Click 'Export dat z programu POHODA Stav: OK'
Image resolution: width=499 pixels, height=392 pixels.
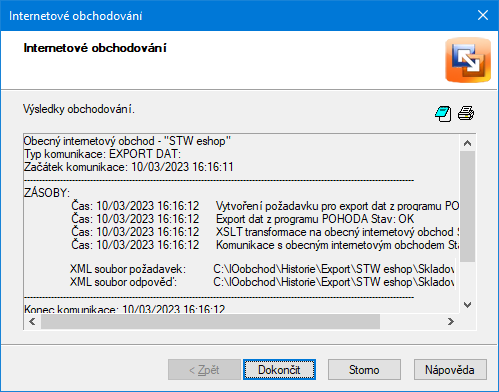pos(315,219)
